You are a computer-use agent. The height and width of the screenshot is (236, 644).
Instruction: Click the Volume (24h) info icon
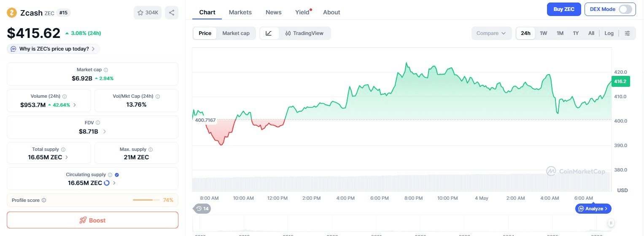point(65,97)
